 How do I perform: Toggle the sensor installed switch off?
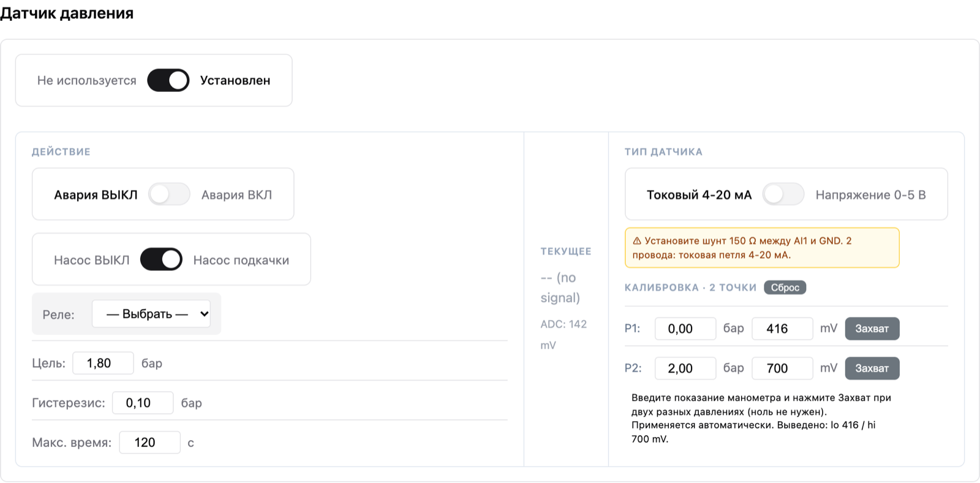168,80
